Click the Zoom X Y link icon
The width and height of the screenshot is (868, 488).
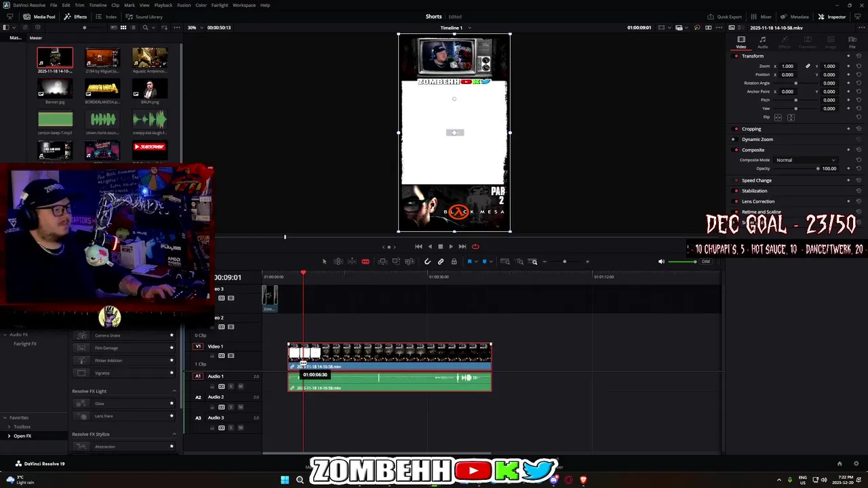click(808, 66)
